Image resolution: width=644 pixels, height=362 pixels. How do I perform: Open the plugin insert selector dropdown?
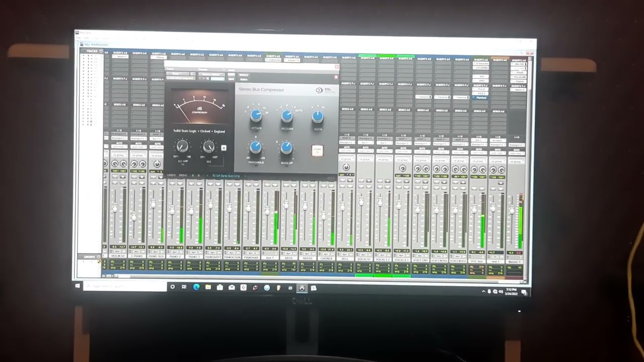(x=181, y=78)
